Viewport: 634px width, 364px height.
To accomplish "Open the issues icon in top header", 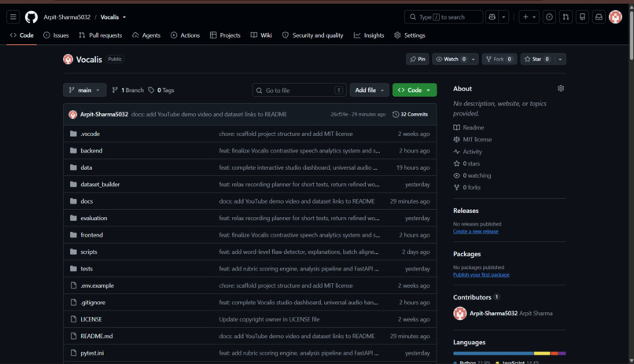I will click(x=549, y=17).
